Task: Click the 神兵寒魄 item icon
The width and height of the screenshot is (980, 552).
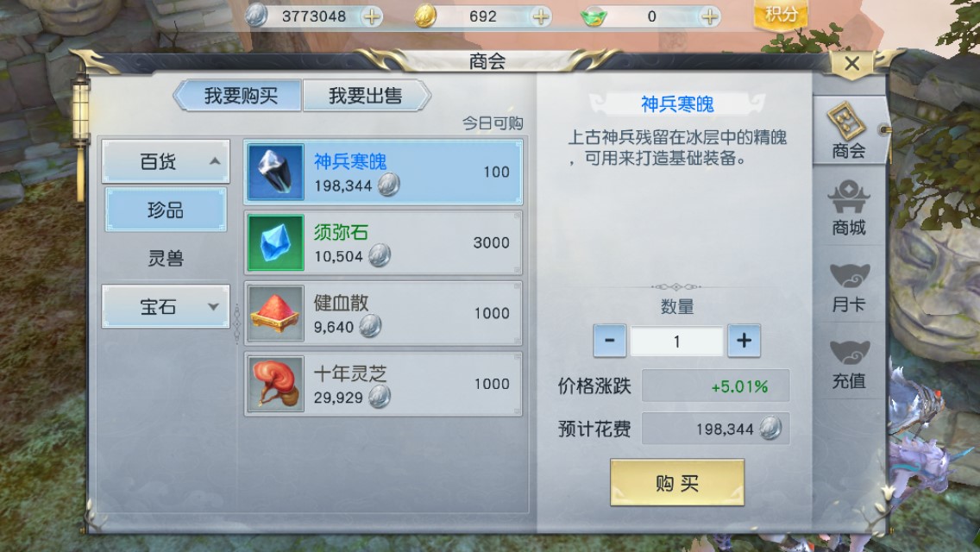Action: tap(276, 172)
